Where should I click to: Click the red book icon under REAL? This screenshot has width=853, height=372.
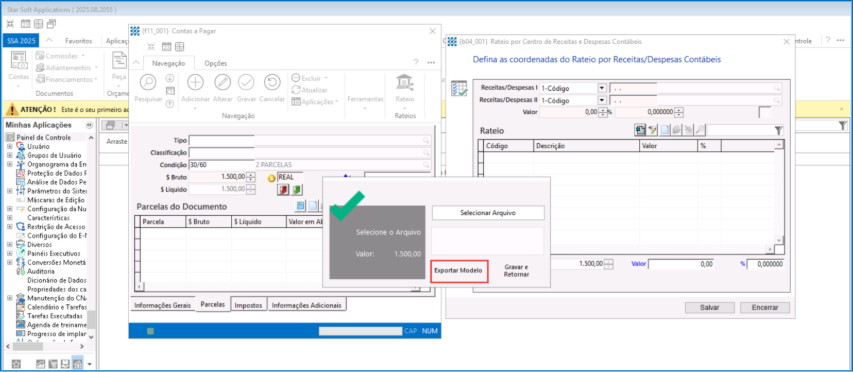pyautogui.click(x=283, y=190)
